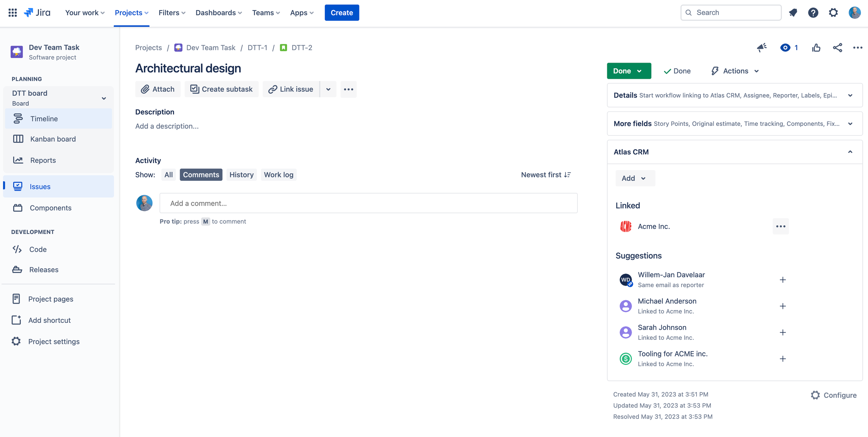The image size is (868, 437).
Task: View Reports from the sidebar
Action: coord(43,160)
